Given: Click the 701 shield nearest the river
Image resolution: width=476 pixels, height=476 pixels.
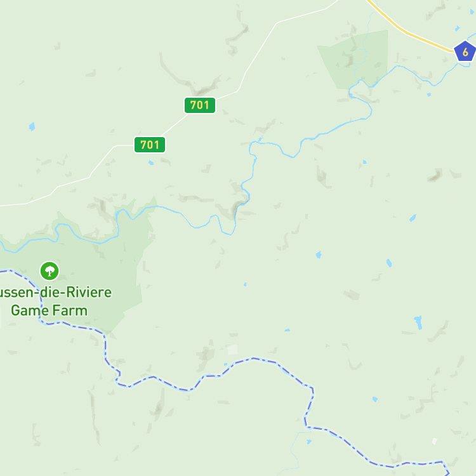Looking at the screenshot, I should tap(200, 105).
